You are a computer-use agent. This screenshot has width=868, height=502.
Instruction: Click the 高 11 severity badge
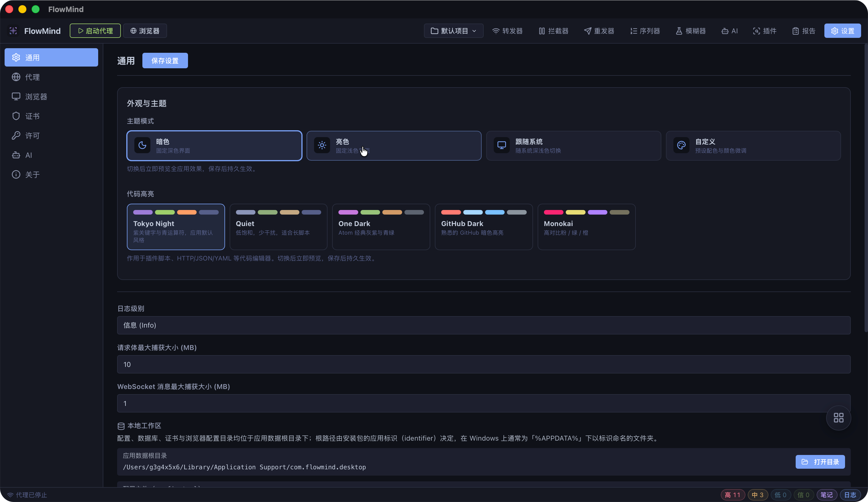click(733, 495)
